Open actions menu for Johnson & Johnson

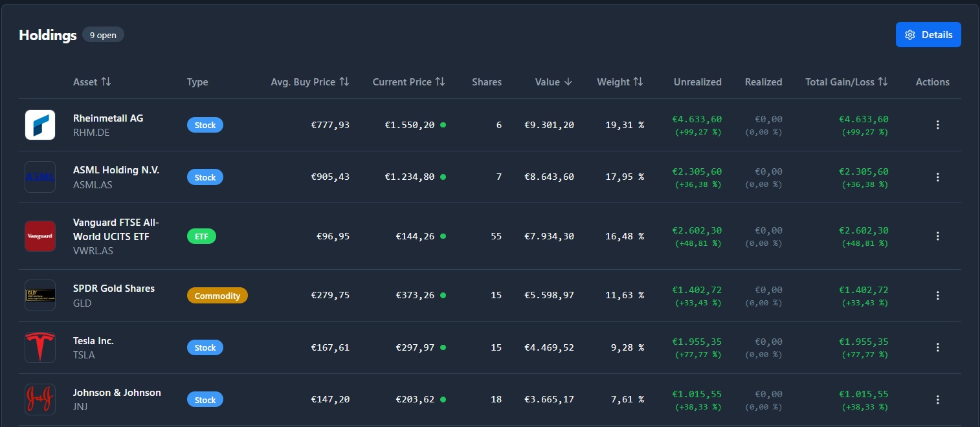pyautogui.click(x=938, y=399)
